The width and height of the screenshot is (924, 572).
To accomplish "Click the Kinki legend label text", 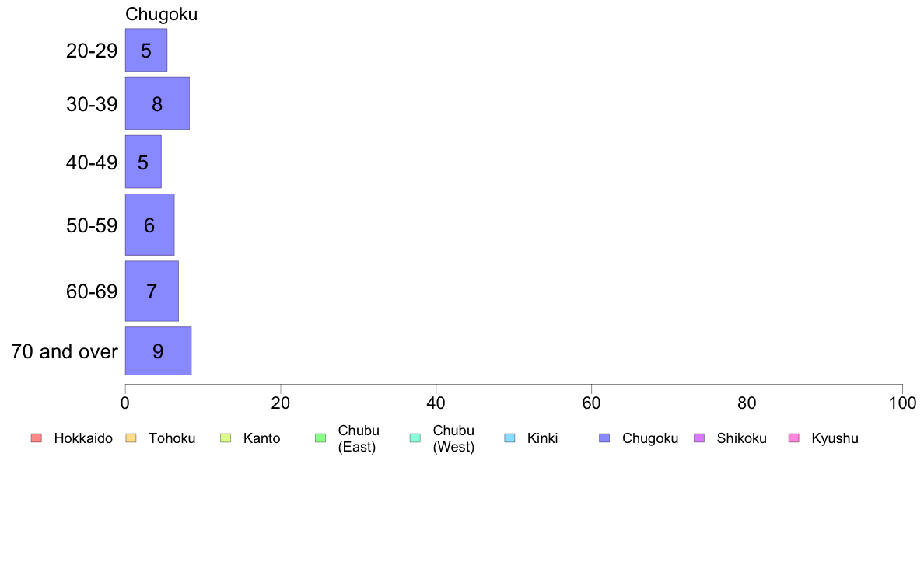I will pos(542,438).
